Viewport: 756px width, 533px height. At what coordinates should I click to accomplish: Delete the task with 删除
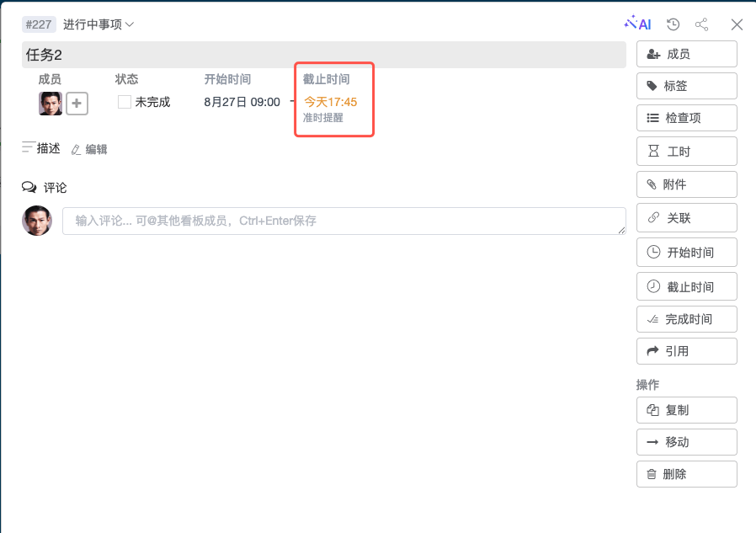[686, 474]
